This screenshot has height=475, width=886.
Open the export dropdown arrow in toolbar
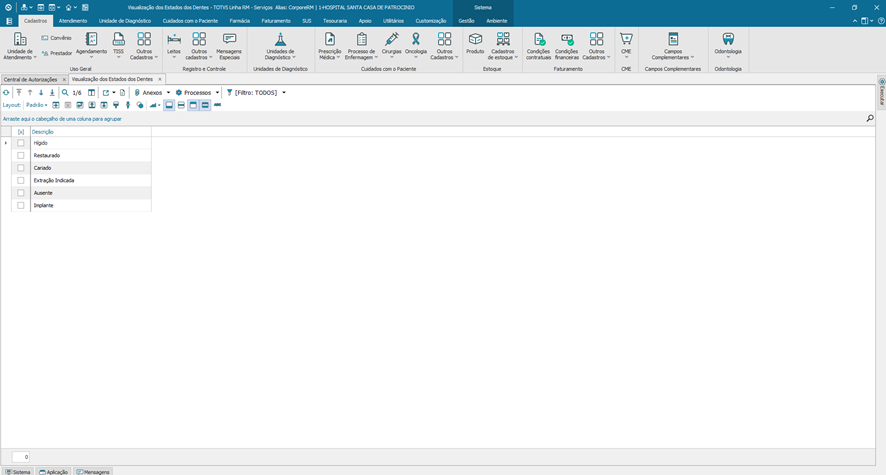pos(114,93)
